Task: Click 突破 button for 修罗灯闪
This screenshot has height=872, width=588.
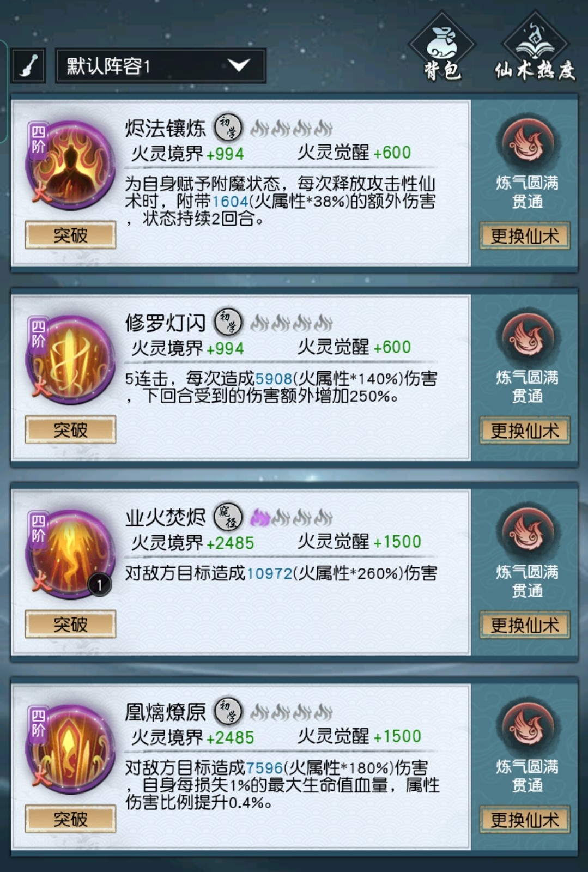Action: point(70,430)
